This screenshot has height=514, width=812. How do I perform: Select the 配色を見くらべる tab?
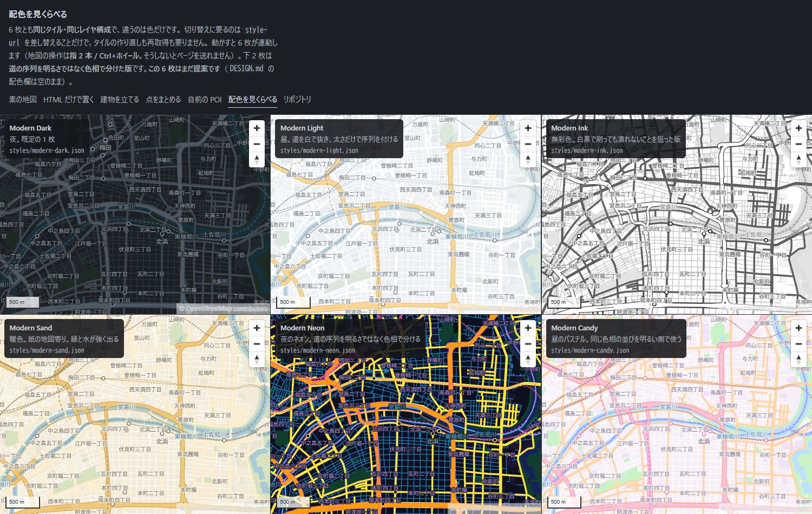tap(253, 100)
